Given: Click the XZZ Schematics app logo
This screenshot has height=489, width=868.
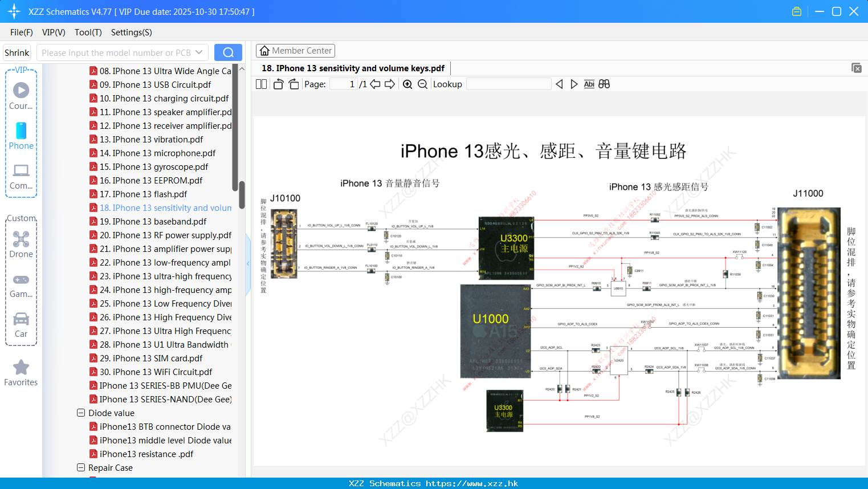Looking at the screenshot, I should 14,11.
